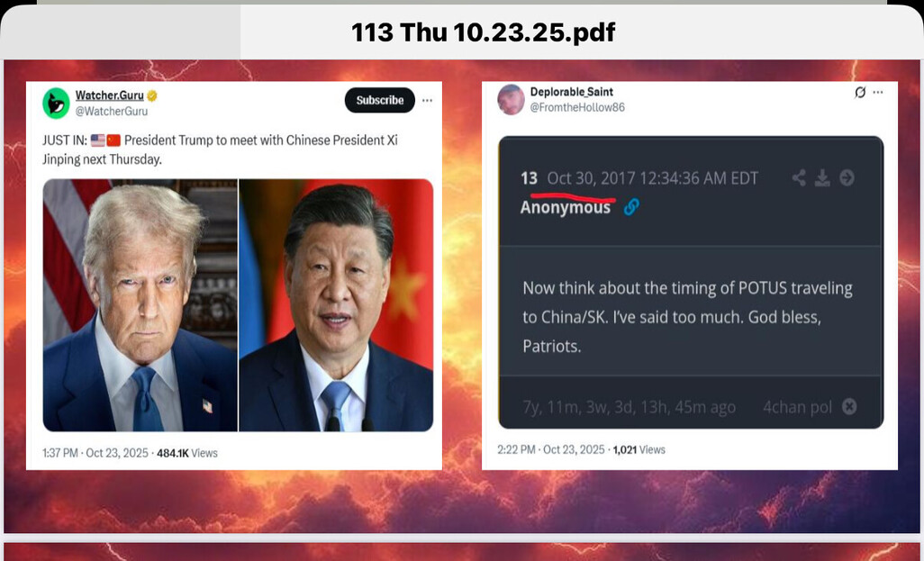Screen dimensions: 924x561
Task: Open the Watcher.Guru account name link
Action: coord(110,95)
